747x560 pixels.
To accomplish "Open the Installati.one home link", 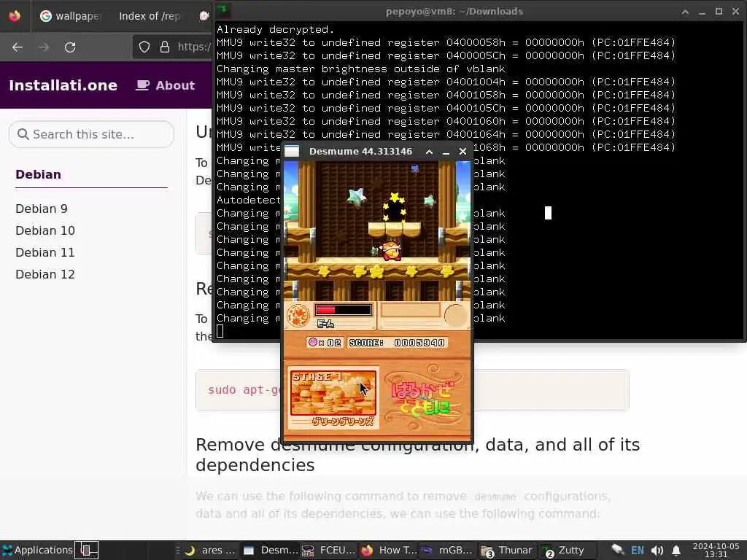I will (63, 85).
